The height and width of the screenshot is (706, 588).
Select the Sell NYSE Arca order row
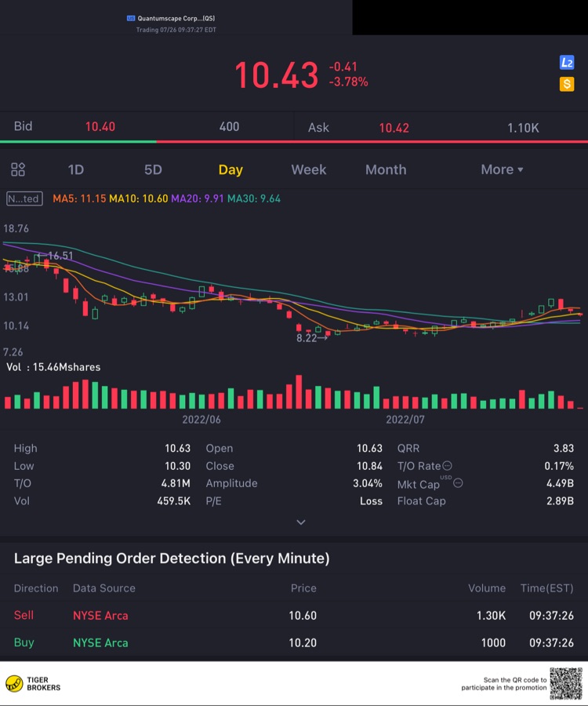[x=294, y=616]
